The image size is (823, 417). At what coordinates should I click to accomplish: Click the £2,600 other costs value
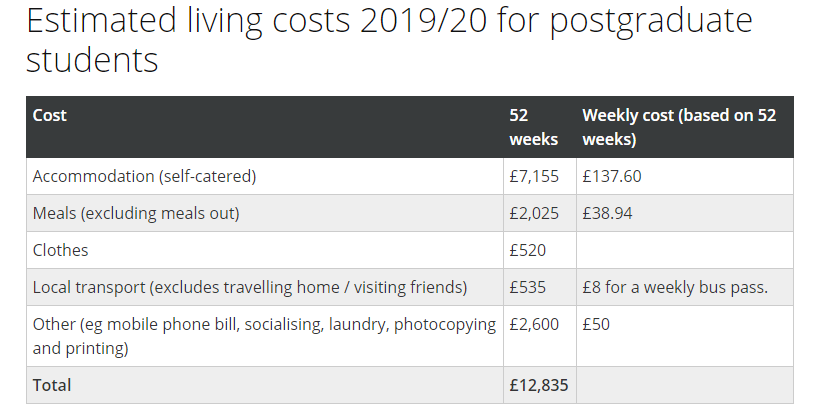click(x=534, y=324)
